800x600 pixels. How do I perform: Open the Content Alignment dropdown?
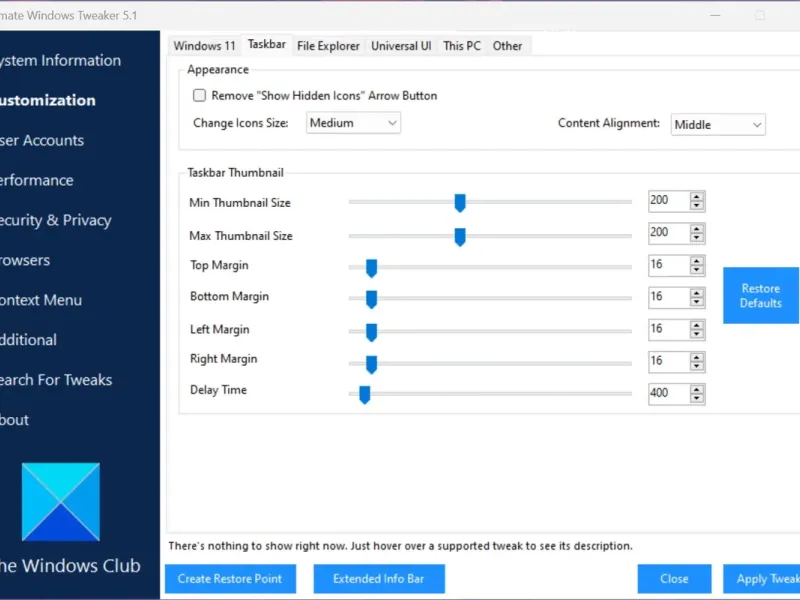point(718,124)
